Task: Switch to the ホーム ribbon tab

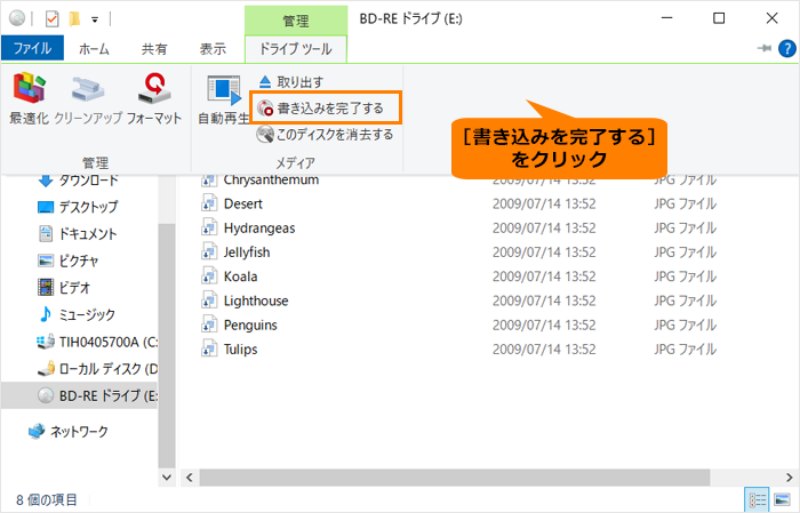Action: click(x=94, y=49)
